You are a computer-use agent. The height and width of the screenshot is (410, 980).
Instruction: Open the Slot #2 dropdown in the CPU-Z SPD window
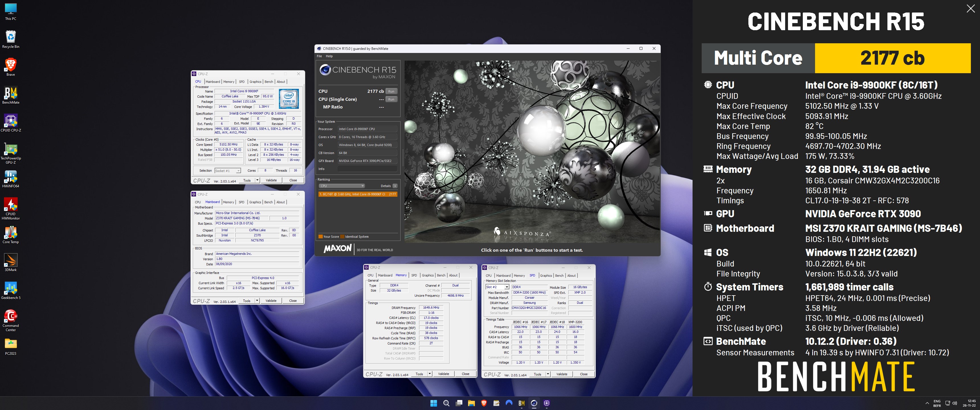[x=497, y=287]
